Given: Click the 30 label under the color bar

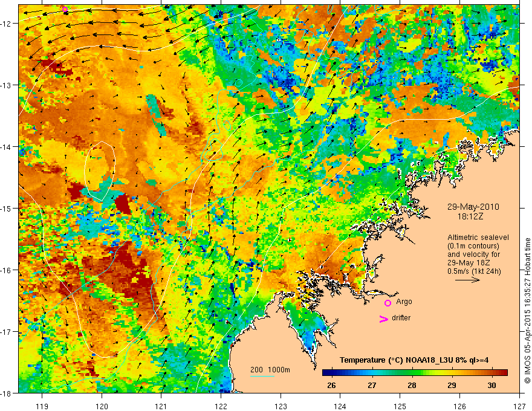Looking at the screenshot, I should [x=491, y=385].
